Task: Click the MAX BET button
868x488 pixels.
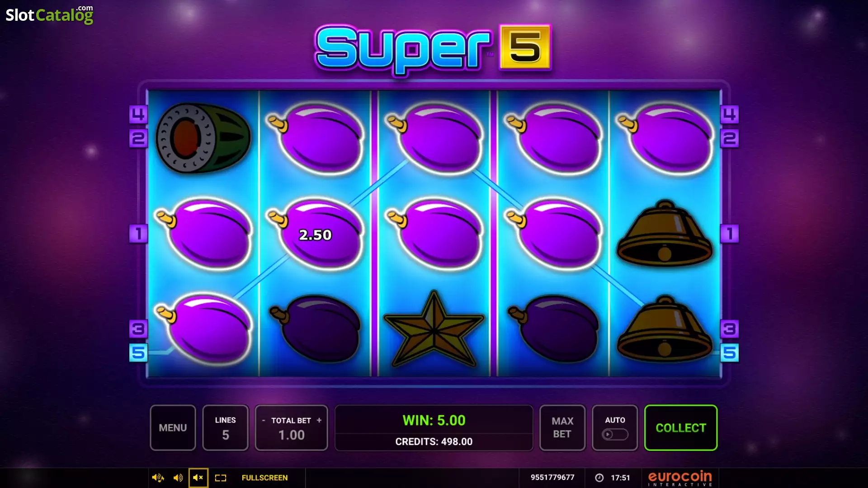Action: tap(562, 427)
